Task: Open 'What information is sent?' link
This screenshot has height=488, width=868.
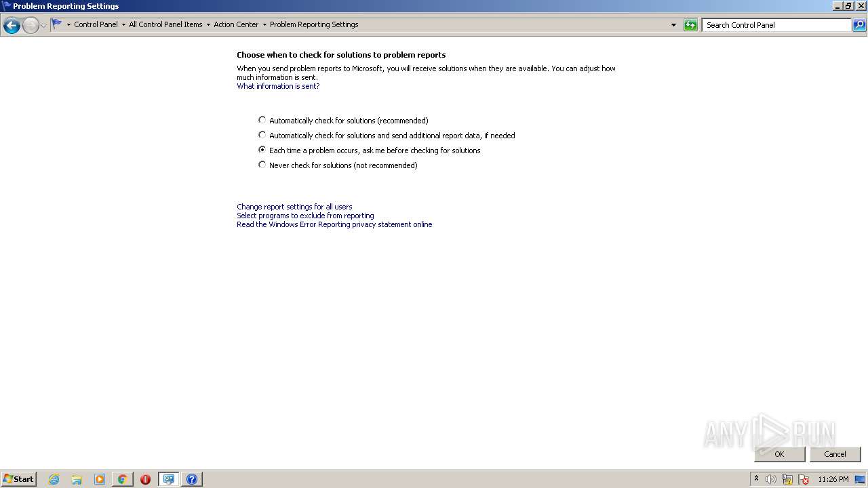Action: pyautogui.click(x=278, y=86)
